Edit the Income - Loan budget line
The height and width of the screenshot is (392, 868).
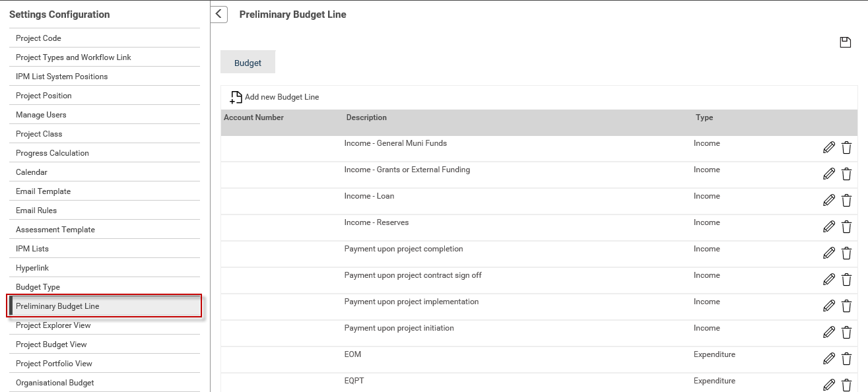(829, 200)
